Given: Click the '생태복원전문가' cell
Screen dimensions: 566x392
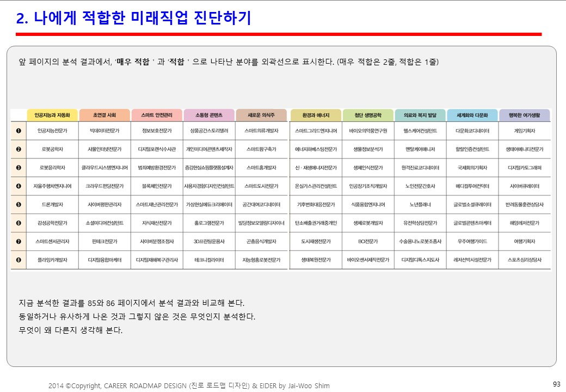Looking at the screenshot, I should pyautogui.click(x=316, y=260).
